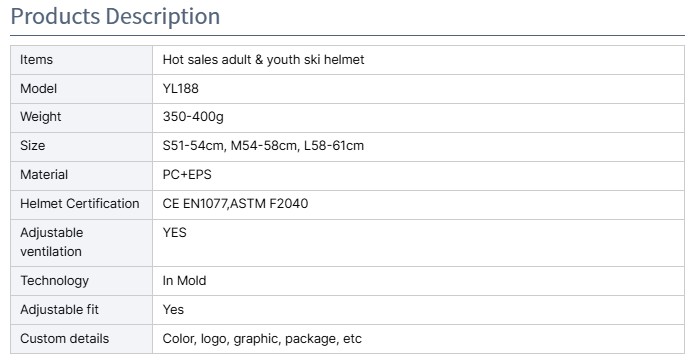Select the Material label cell

point(81,176)
